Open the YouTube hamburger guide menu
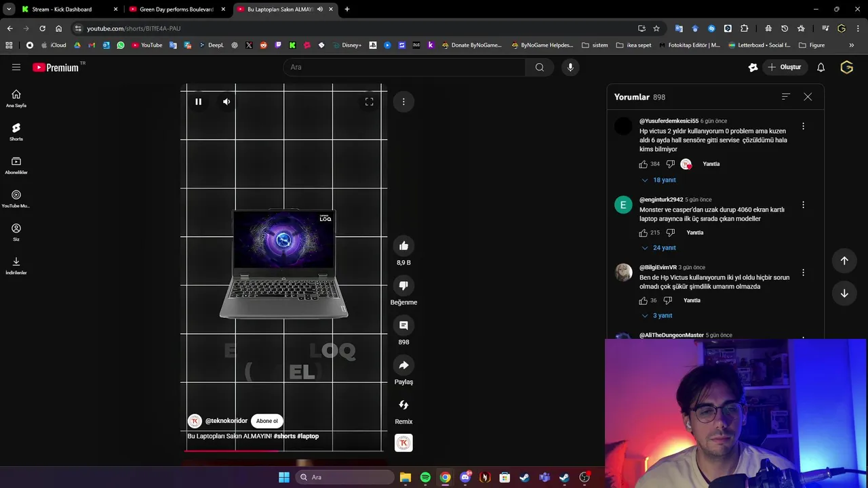This screenshot has width=868, height=488. 16,67
